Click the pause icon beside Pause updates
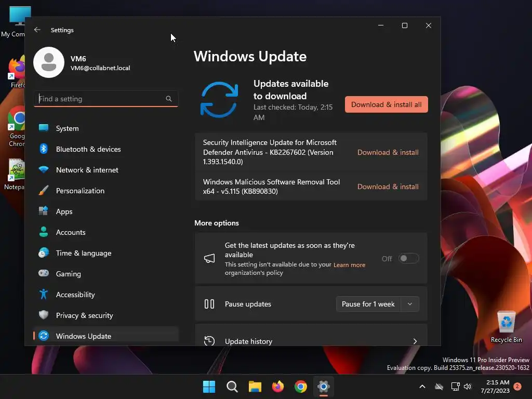This screenshot has width=532, height=399. (x=209, y=303)
